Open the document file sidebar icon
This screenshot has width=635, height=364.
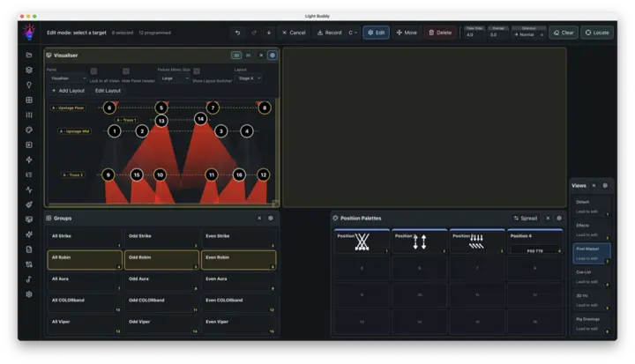(x=29, y=249)
